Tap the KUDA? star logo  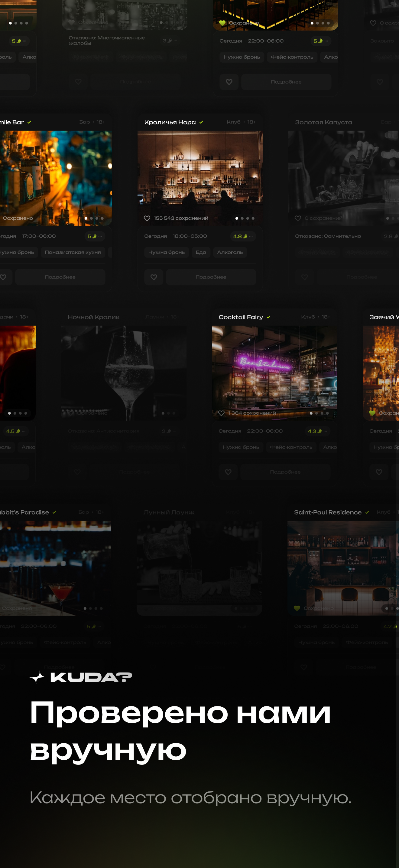coord(38,677)
